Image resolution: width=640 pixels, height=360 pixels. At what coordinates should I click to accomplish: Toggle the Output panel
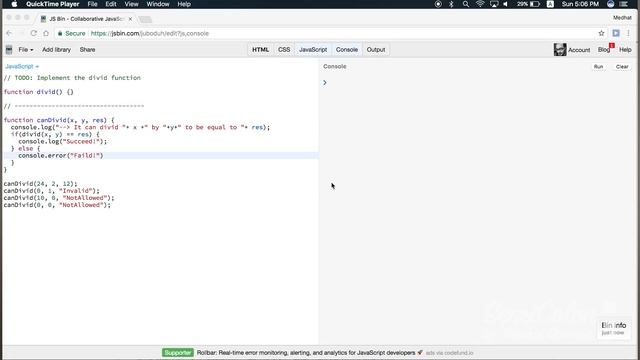376,49
